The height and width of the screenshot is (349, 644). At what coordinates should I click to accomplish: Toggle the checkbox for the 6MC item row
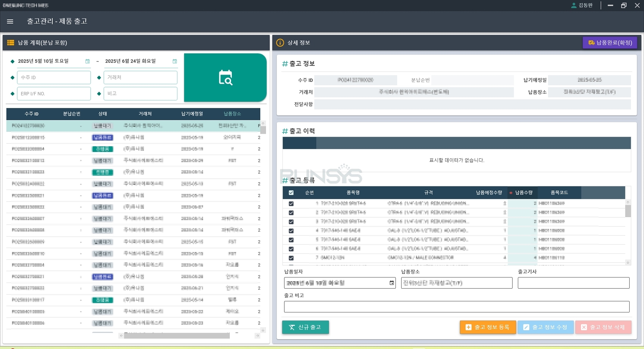point(291,258)
